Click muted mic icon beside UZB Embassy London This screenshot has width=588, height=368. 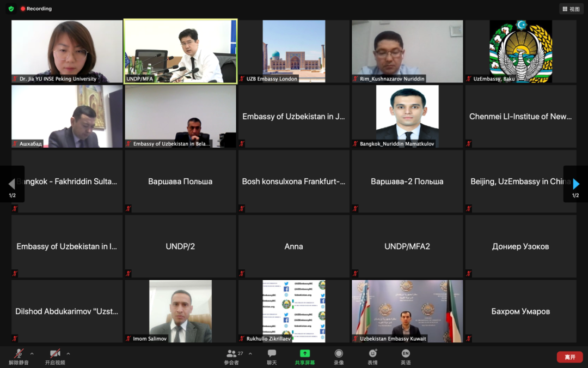pyautogui.click(x=242, y=79)
